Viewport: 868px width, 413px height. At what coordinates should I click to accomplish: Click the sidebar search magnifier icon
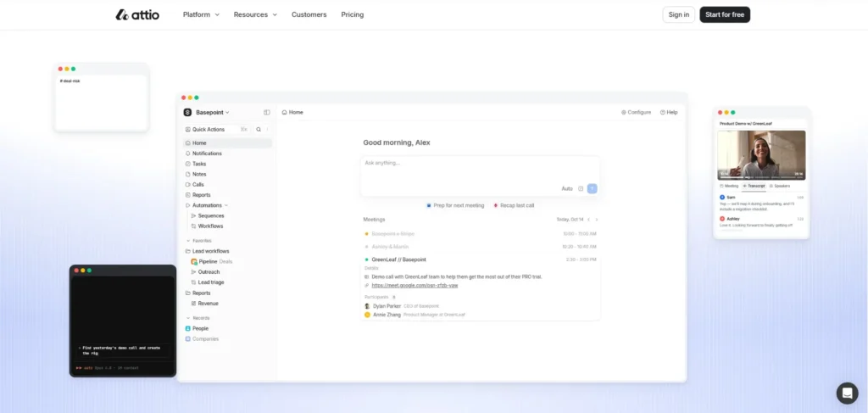pyautogui.click(x=259, y=130)
